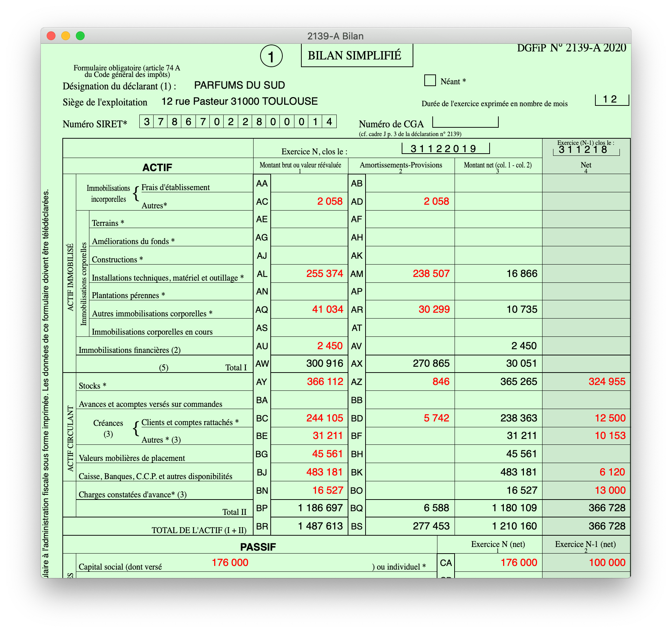Click total assets net 1 210 160
The image size is (672, 632).
click(x=498, y=526)
